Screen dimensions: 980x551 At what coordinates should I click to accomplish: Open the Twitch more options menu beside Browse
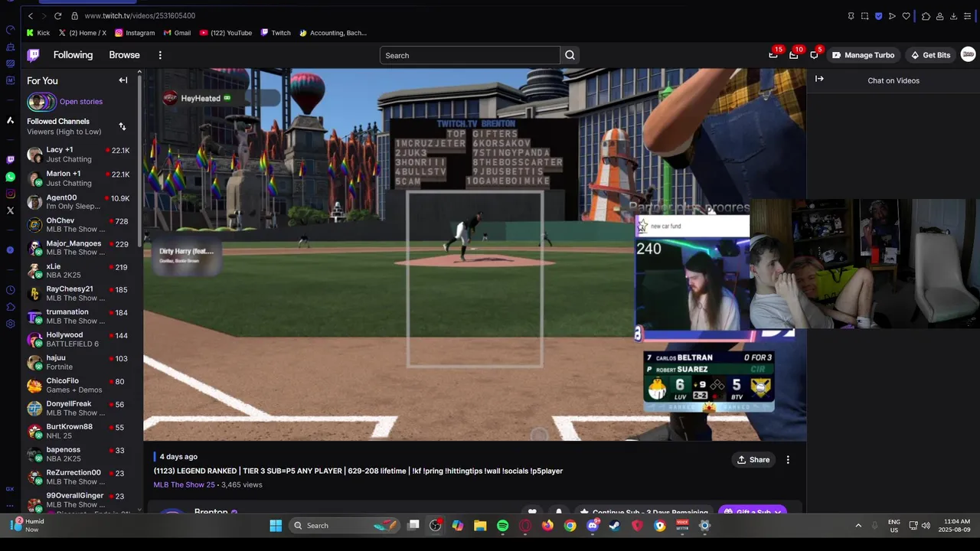(x=160, y=55)
